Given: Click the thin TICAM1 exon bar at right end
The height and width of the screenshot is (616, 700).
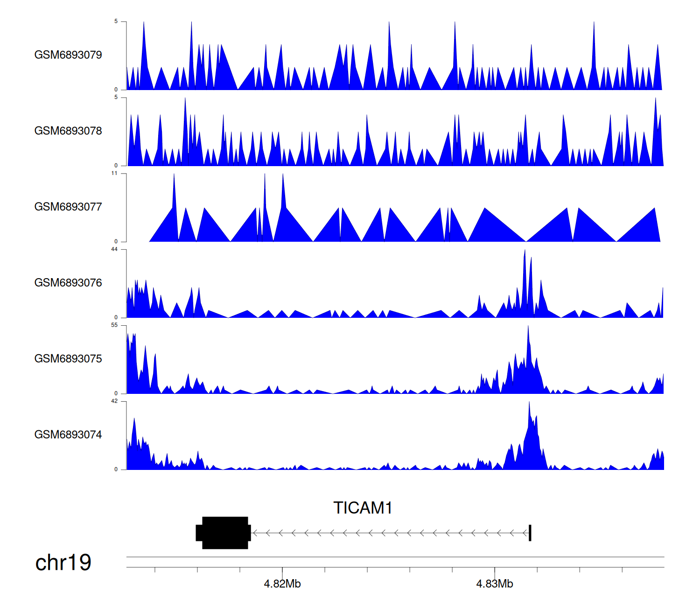Looking at the screenshot, I should coord(530,532).
